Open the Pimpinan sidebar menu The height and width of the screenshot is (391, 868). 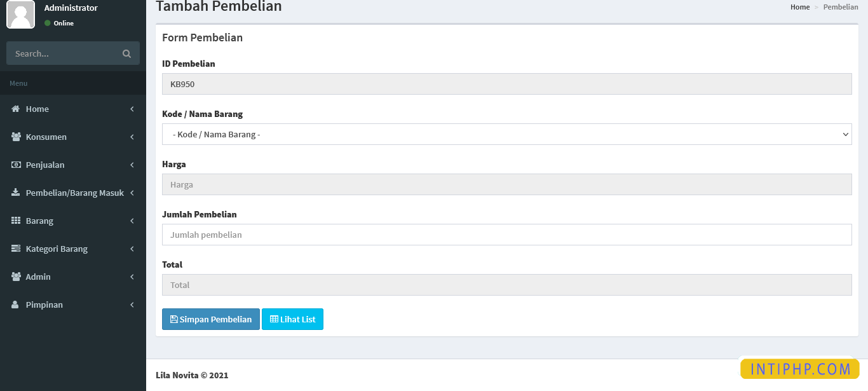(x=44, y=305)
